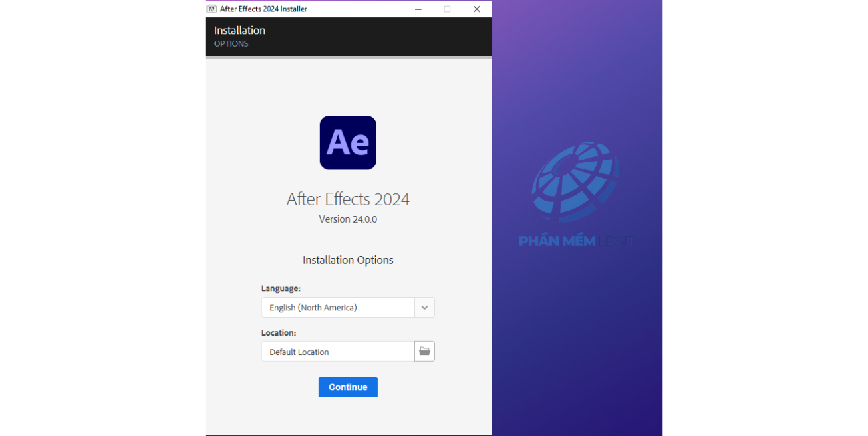Click the After Effects 2024 product name
Screen dimensions: 868x436
[x=348, y=199]
